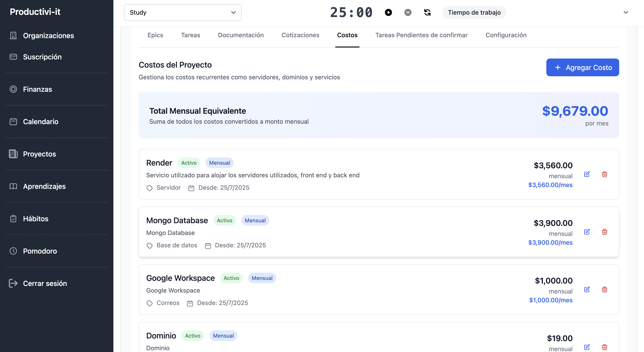
Task: Reset the timer with the refresh icon
Action: click(x=427, y=12)
